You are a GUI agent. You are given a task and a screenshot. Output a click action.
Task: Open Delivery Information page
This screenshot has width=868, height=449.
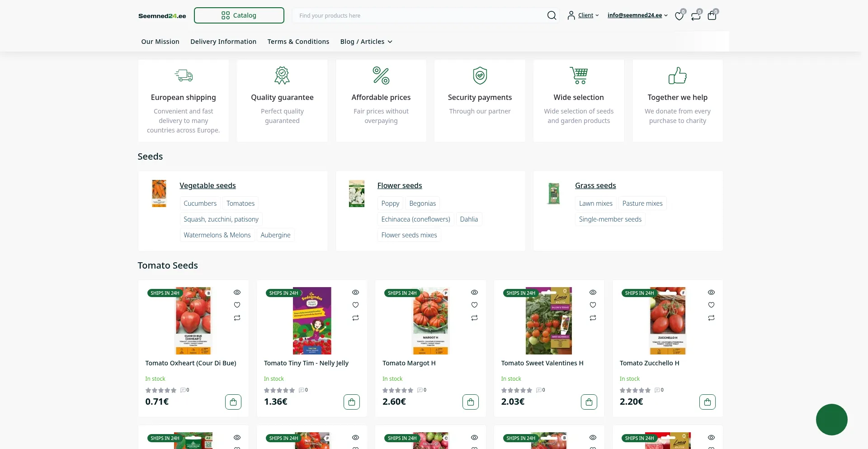pyautogui.click(x=223, y=42)
